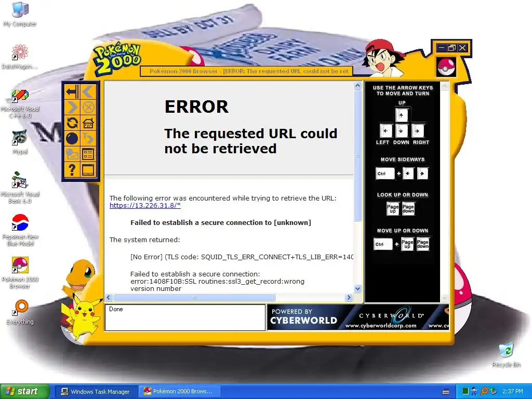Click the side panel scrollbar up arrow
The height and width of the screenshot is (399, 532).
click(x=445, y=86)
